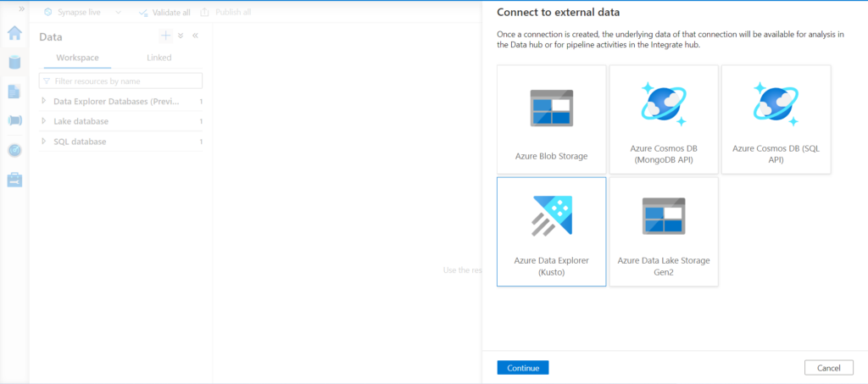The image size is (868, 384).
Task: Open the Manage hub toolbox icon
Action: pos(14,180)
